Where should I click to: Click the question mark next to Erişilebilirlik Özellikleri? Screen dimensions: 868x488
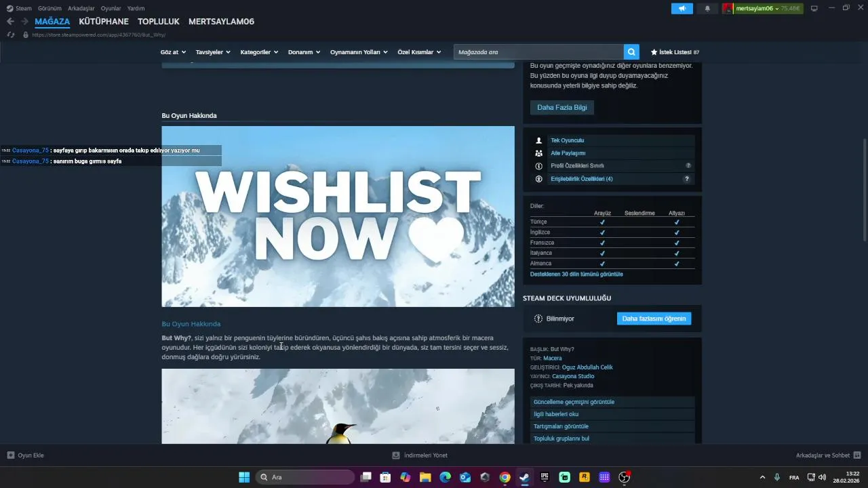click(x=687, y=179)
